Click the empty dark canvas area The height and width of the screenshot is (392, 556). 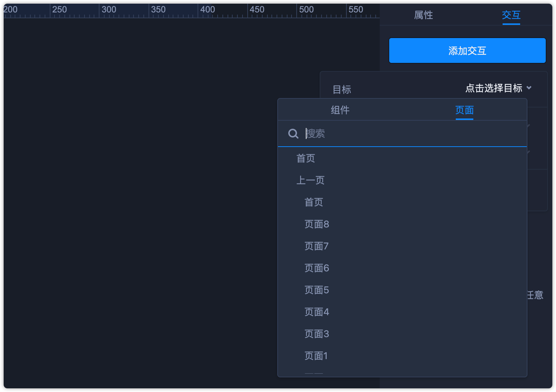tap(146, 183)
